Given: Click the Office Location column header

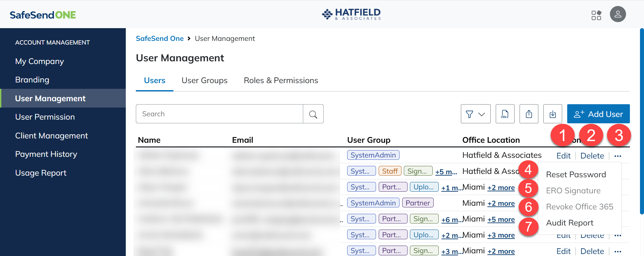Looking at the screenshot, I should pos(491,140).
